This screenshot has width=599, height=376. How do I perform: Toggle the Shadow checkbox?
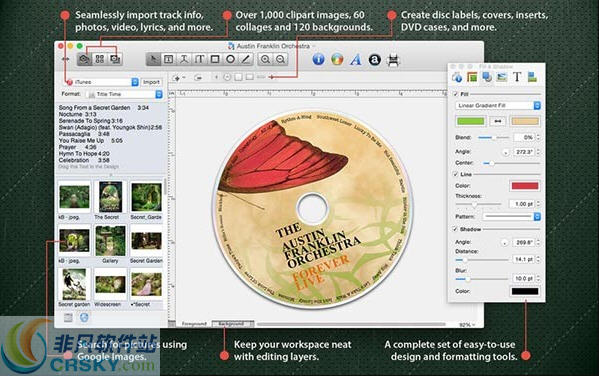pos(455,229)
